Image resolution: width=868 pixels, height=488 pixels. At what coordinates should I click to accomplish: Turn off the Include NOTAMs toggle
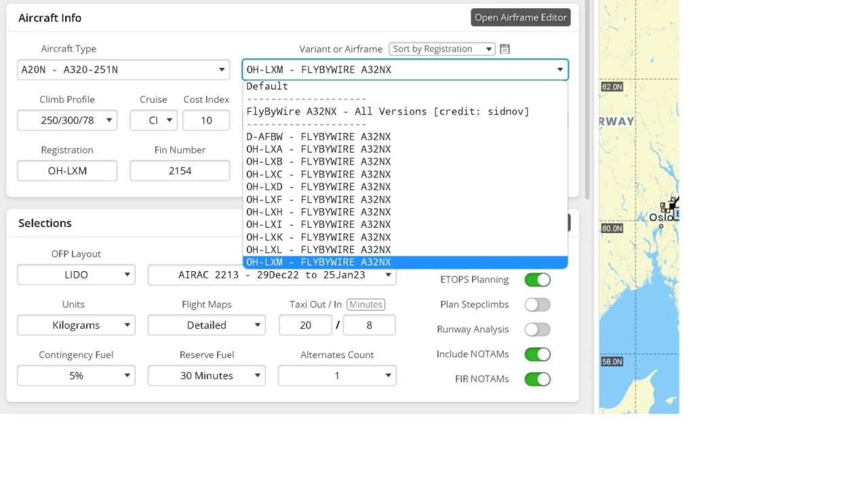pos(538,354)
